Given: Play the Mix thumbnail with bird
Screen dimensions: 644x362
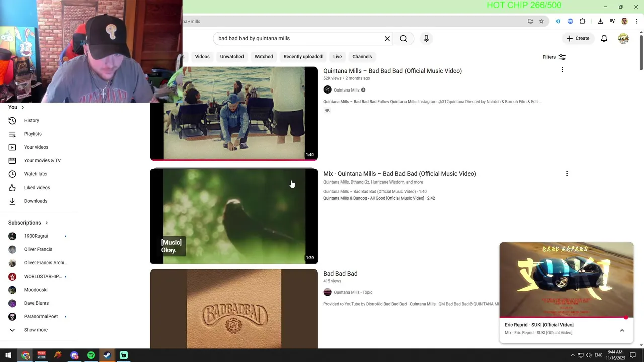Looking at the screenshot, I should tap(234, 216).
